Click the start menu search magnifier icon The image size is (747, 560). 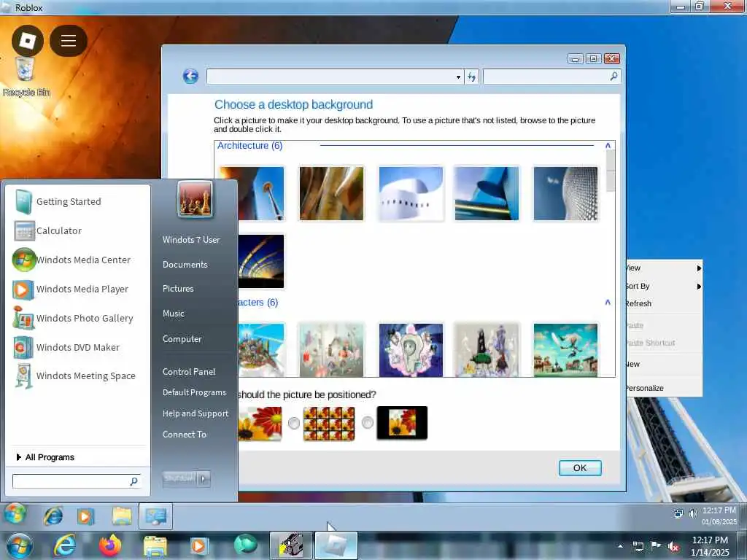(134, 481)
